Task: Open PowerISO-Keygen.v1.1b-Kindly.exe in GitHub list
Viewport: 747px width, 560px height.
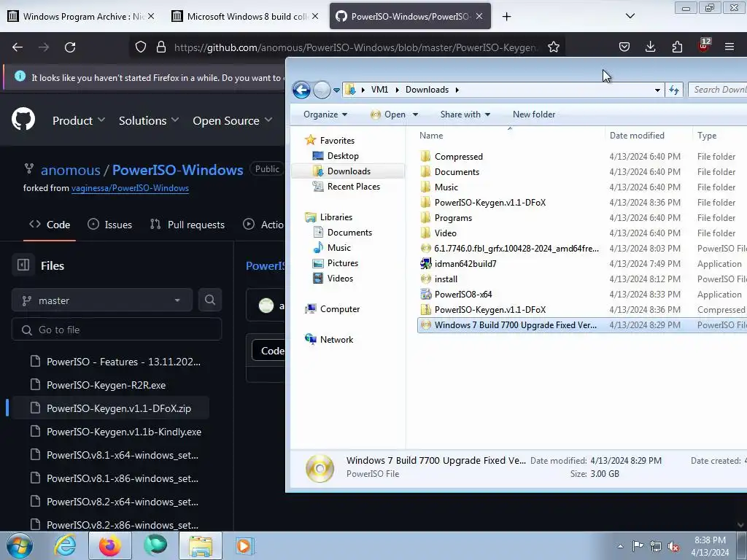Action: [x=124, y=432]
